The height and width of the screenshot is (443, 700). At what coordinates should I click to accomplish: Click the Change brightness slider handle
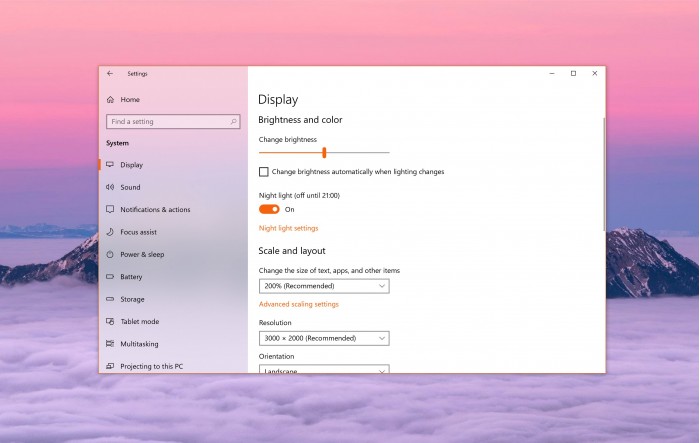click(324, 152)
